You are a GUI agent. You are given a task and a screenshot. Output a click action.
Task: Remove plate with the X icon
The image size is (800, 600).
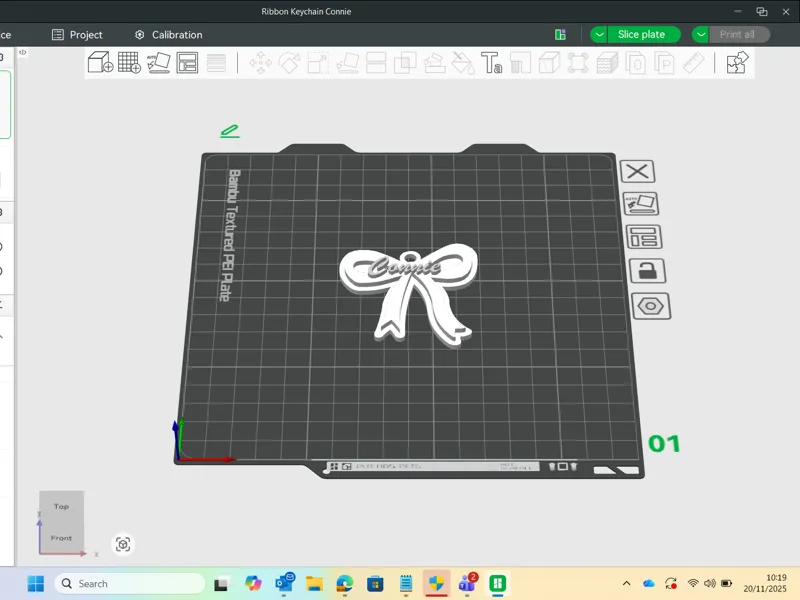pyautogui.click(x=637, y=171)
